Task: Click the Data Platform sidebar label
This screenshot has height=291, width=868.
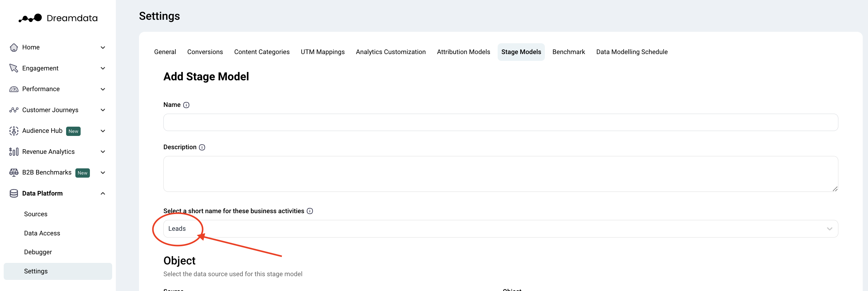Action: (42, 193)
